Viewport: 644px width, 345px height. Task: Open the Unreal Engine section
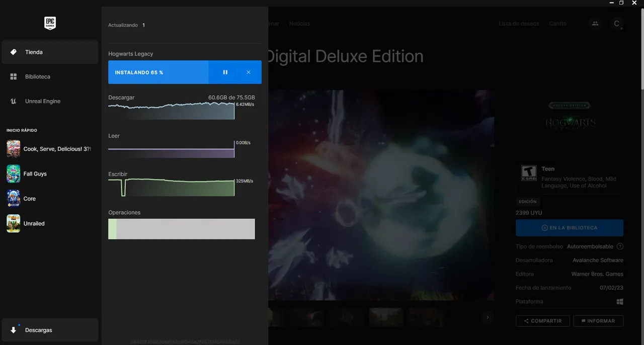tap(50, 101)
